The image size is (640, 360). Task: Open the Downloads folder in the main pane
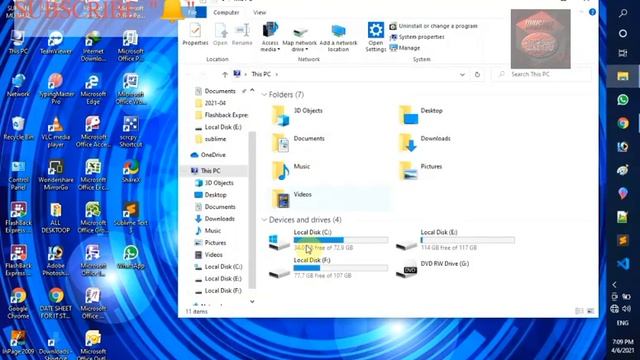click(424, 143)
